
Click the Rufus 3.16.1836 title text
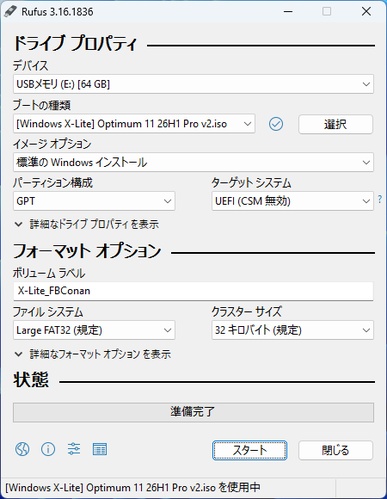(x=57, y=12)
